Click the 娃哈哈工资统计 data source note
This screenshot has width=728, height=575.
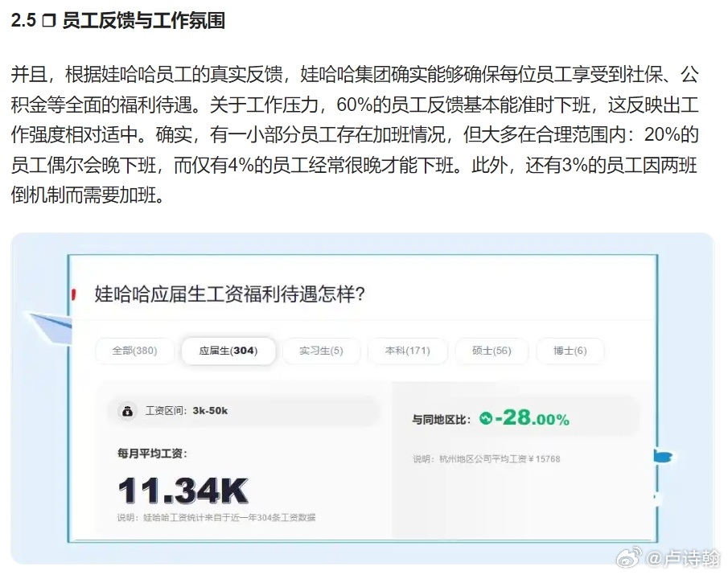(x=216, y=517)
